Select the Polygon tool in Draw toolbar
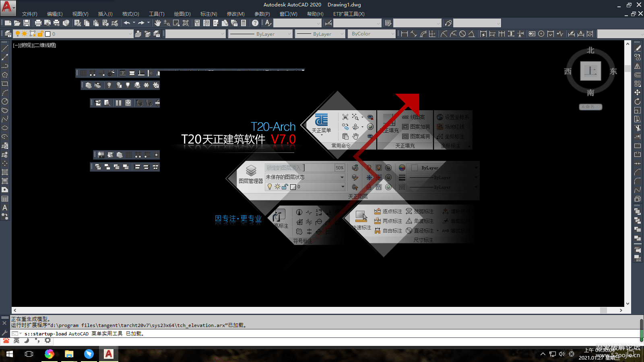 tap(5, 75)
